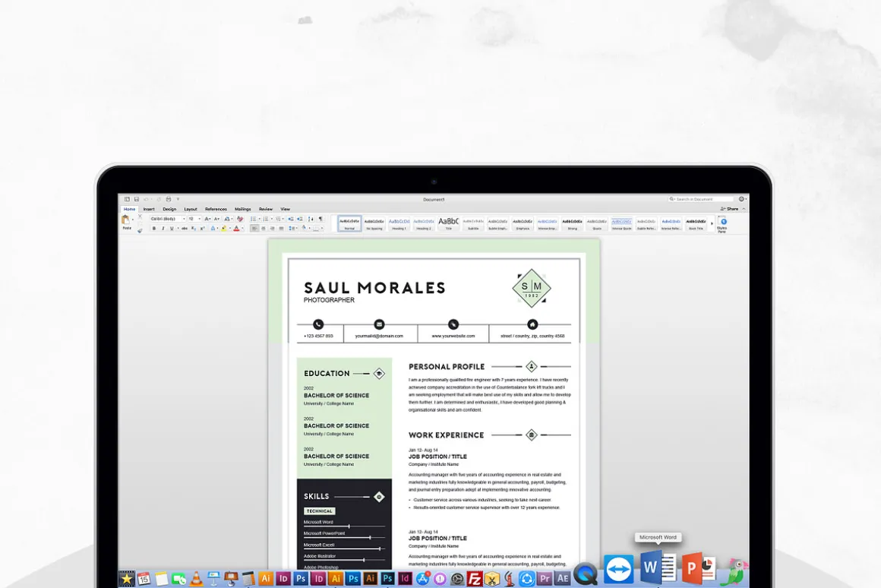The image size is (881, 588).
Task: Apply the Title style
Action: [448, 224]
